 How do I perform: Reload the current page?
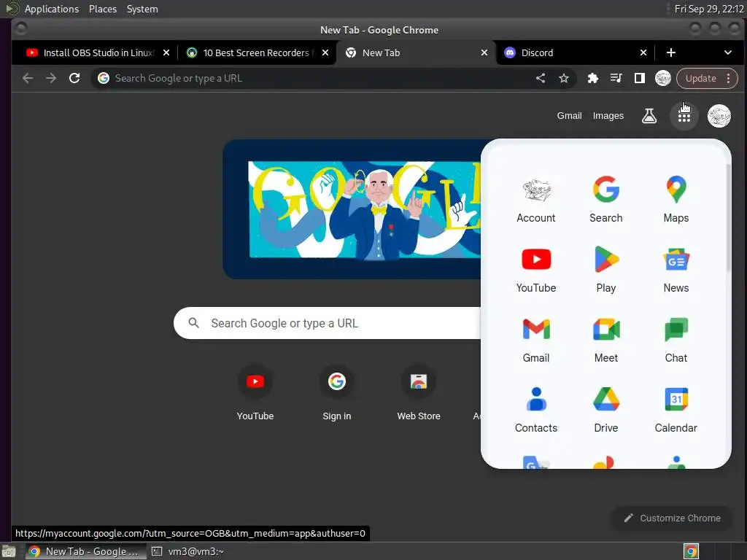(x=74, y=78)
